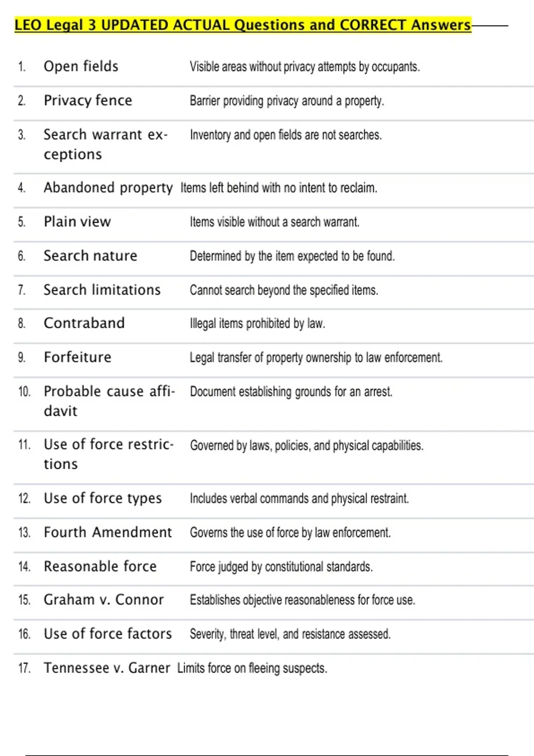Viewport: 534px width, 756px height.
Task: Click the "Privacy fence" term
Action: coord(88,101)
